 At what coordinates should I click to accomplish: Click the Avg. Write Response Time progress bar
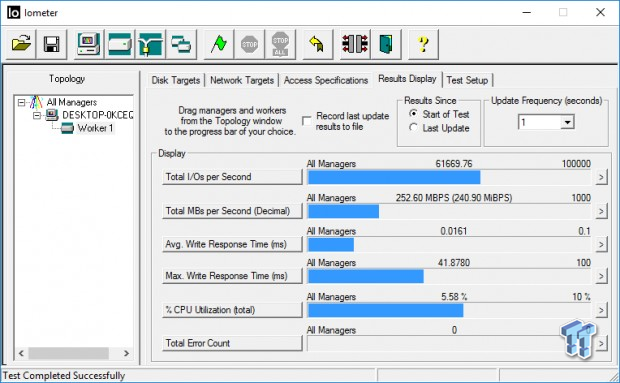[449, 245]
